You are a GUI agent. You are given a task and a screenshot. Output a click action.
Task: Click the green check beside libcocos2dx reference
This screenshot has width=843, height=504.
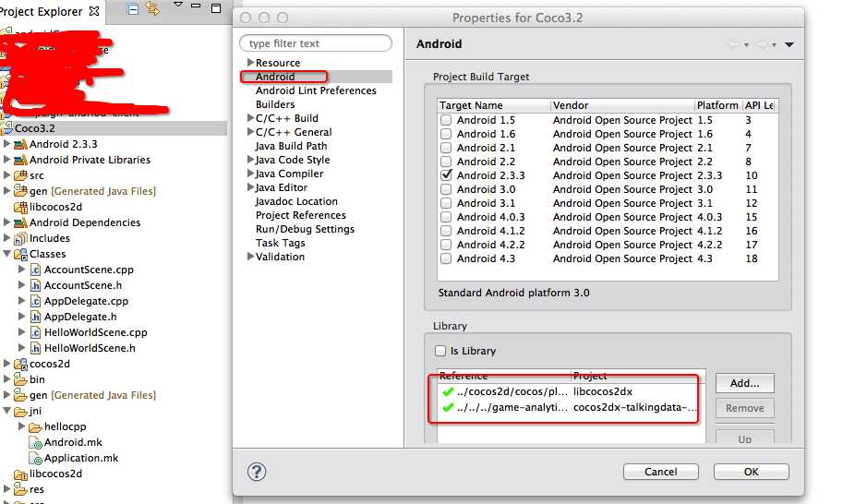[448, 391]
